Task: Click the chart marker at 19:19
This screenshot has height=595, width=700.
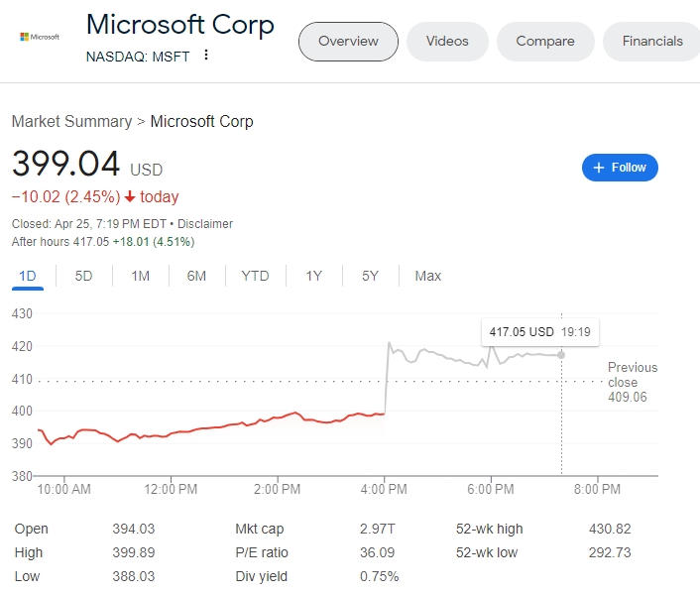Action: point(562,354)
